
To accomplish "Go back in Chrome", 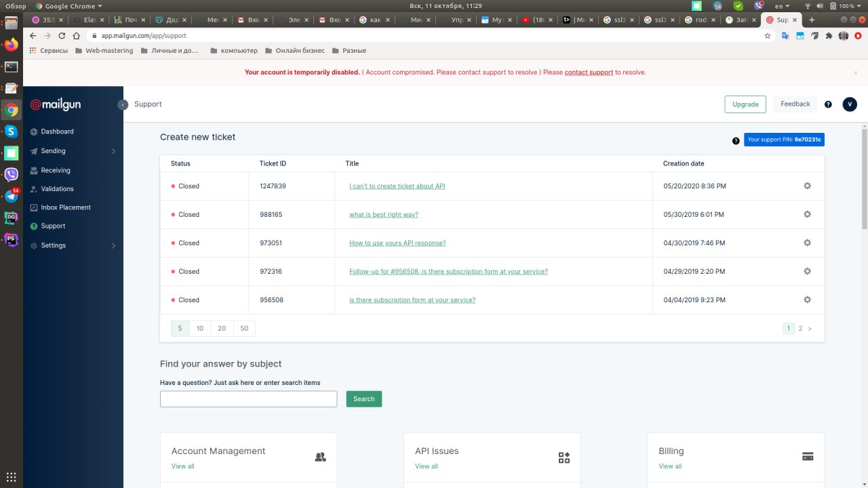I will [x=33, y=35].
